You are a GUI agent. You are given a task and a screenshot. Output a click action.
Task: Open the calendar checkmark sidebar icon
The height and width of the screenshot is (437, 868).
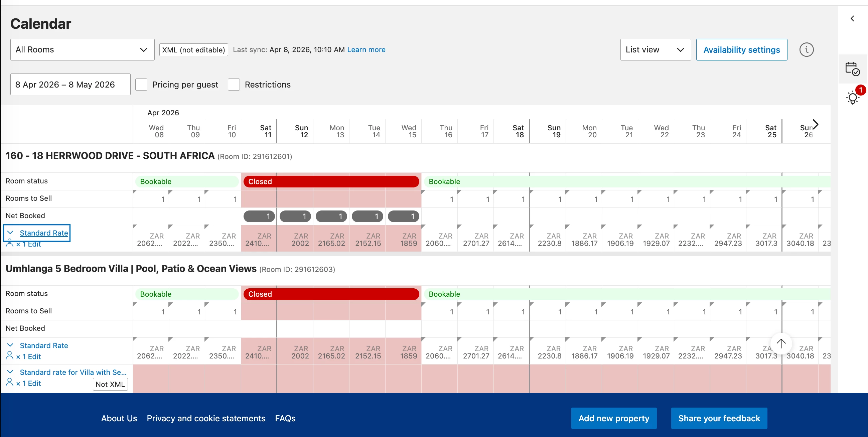pyautogui.click(x=852, y=69)
